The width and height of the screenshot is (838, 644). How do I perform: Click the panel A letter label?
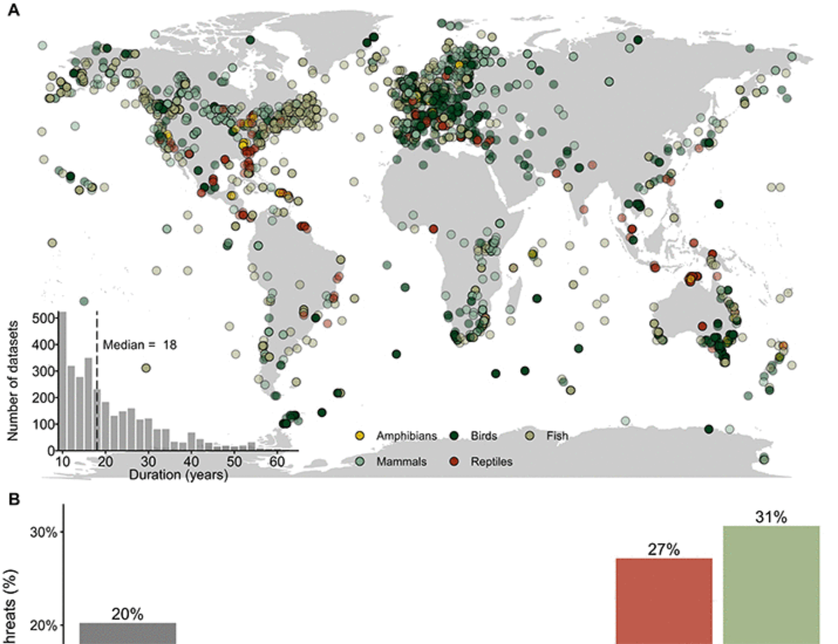point(13,9)
